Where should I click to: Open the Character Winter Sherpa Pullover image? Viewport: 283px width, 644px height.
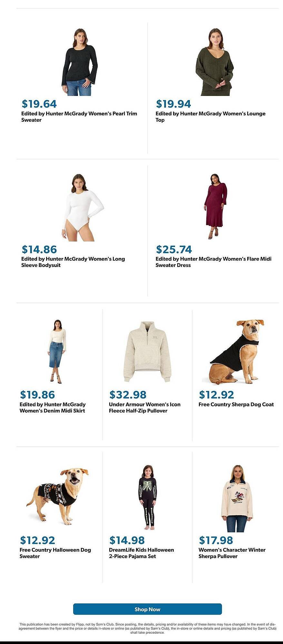[x=237, y=498]
